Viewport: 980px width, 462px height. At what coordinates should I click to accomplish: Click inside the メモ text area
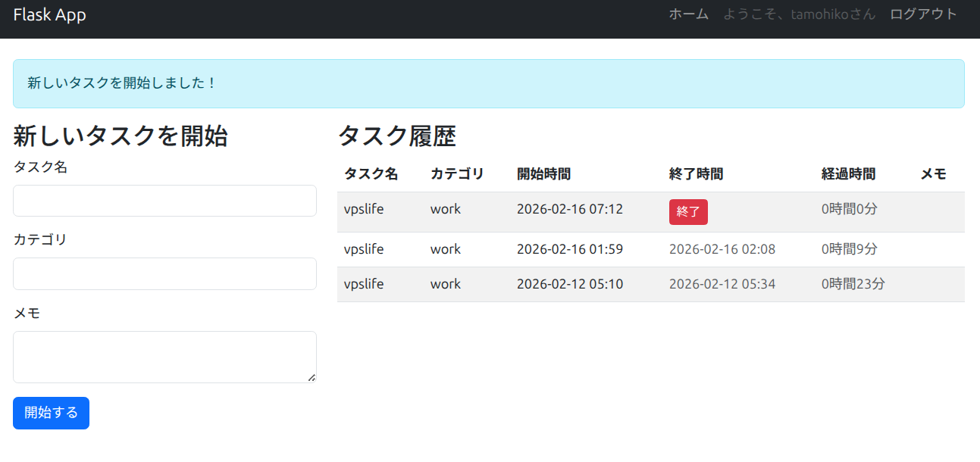point(164,357)
